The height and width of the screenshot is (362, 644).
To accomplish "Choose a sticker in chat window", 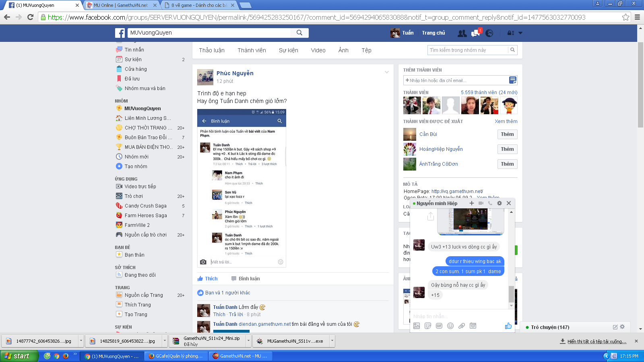I will click(428, 326).
